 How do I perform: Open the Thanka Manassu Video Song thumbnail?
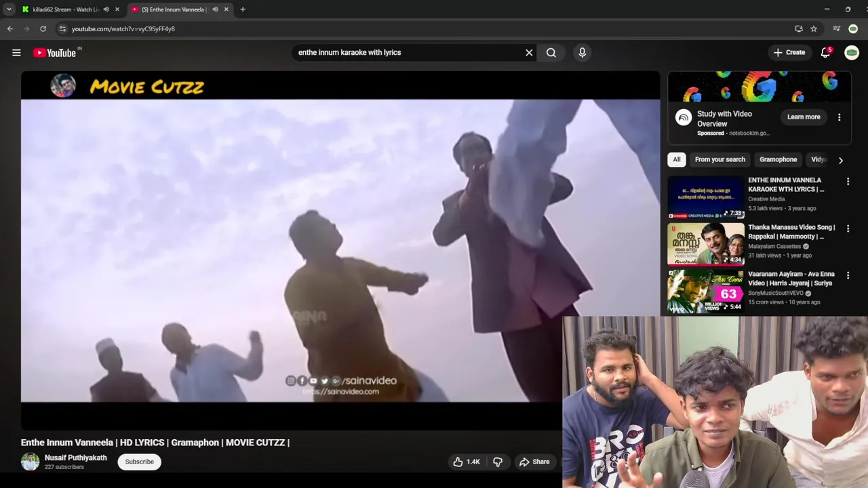point(706,244)
